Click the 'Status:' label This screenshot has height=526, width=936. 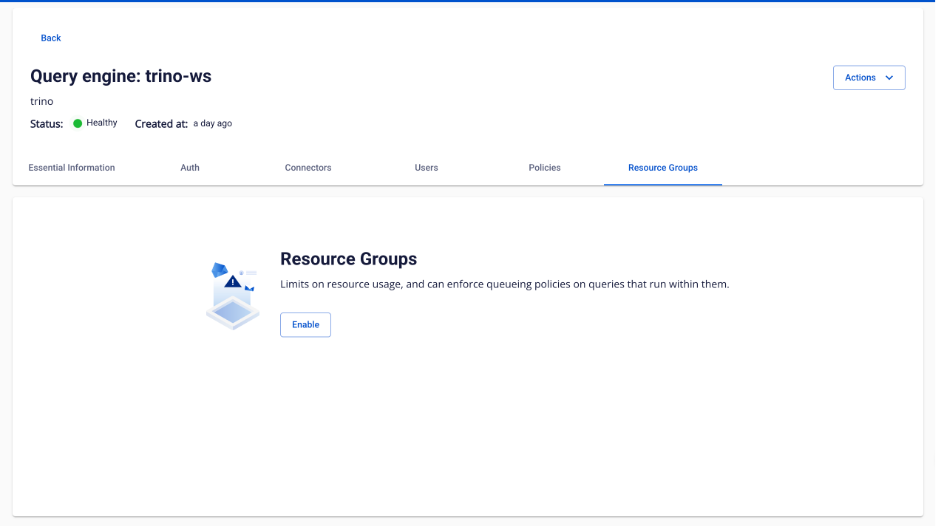[x=47, y=124]
